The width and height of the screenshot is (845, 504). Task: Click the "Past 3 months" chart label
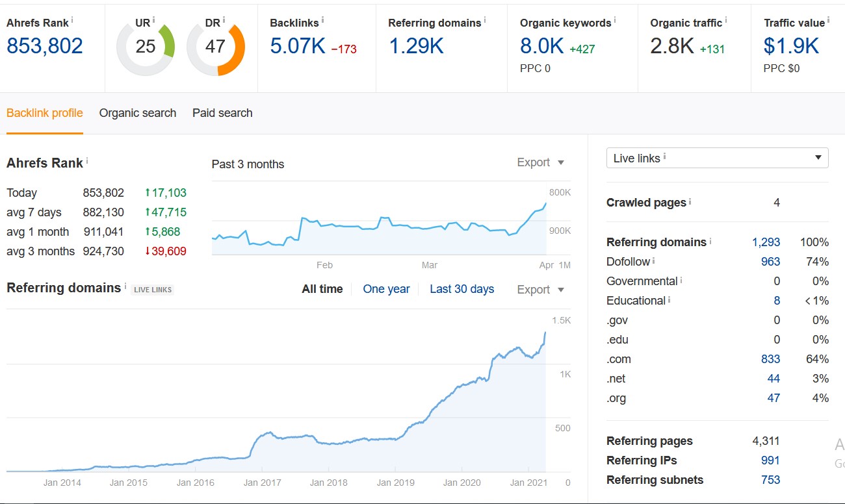[x=248, y=164]
